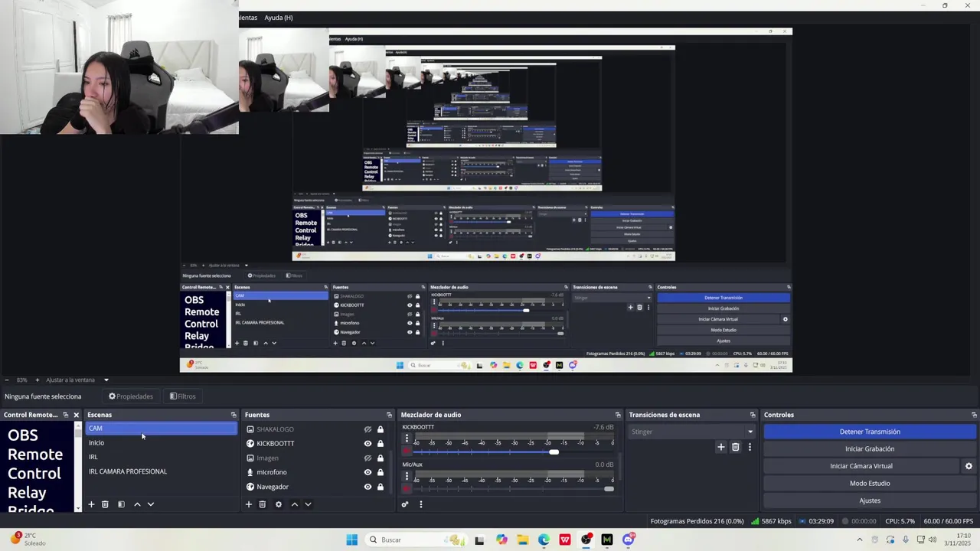
Task: Hide the Navegador source
Action: point(367,487)
